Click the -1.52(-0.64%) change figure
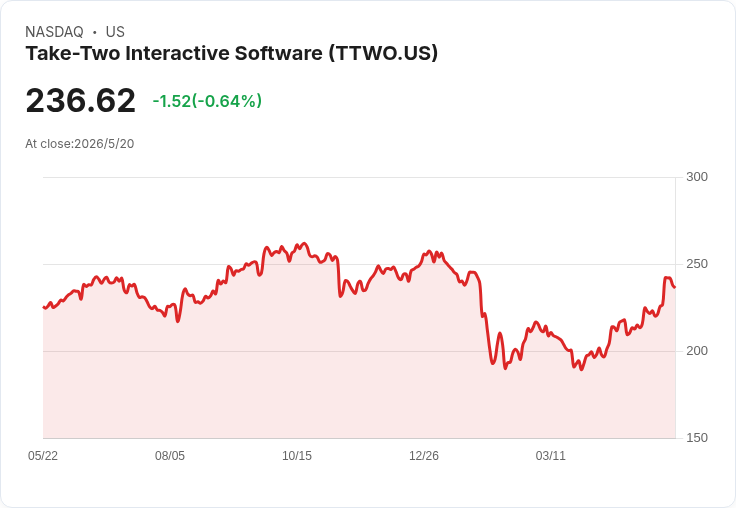This screenshot has height=508, width=736. tap(207, 101)
